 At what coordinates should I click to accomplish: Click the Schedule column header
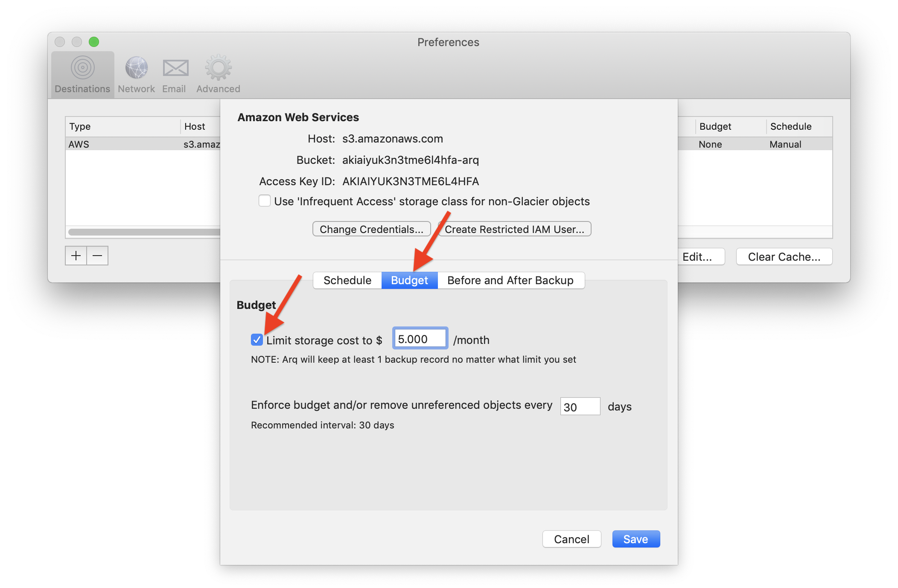[799, 126]
